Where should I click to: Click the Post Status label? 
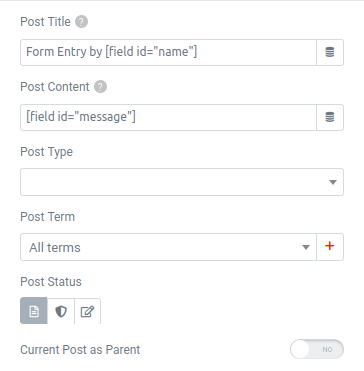click(51, 282)
